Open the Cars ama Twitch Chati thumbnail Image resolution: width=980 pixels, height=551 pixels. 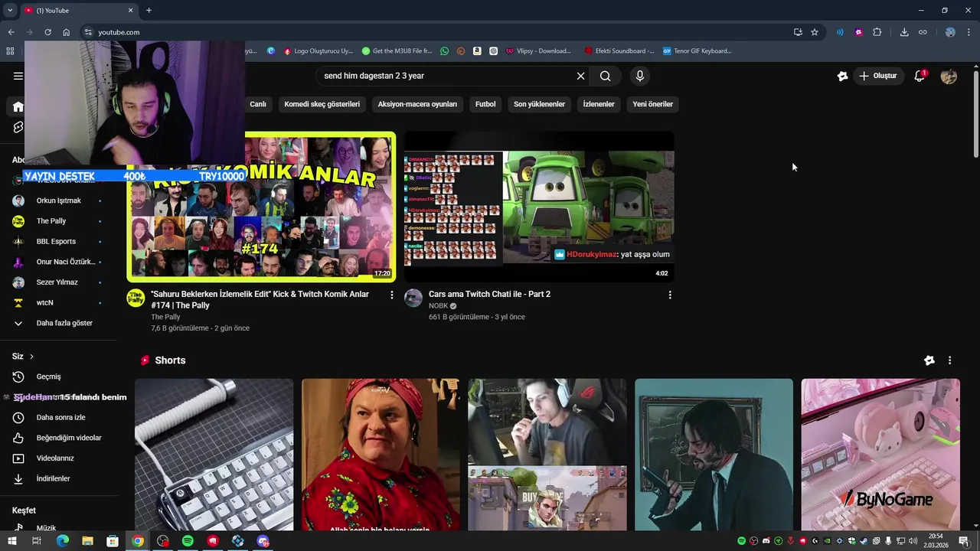click(x=539, y=207)
